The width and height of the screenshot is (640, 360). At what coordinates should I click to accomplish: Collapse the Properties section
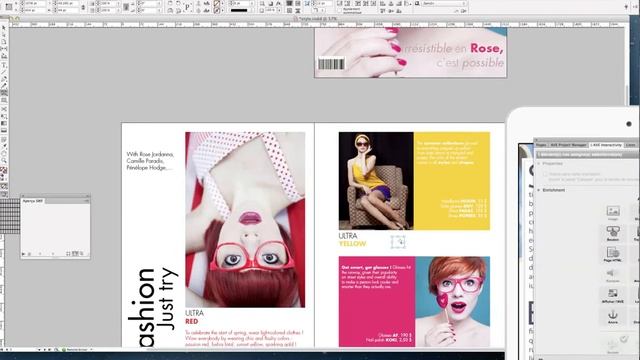point(539,163)
